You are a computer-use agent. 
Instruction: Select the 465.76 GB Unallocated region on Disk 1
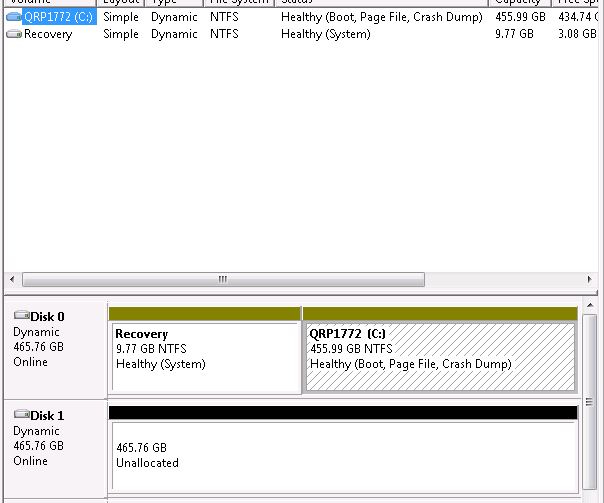pos(344,456)
